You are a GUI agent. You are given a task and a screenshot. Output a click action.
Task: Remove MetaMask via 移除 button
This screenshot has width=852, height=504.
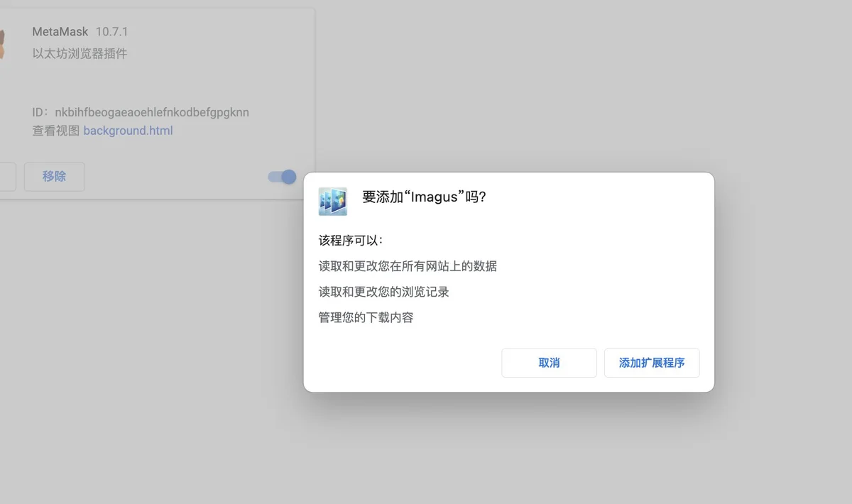[x=55, y=177]
